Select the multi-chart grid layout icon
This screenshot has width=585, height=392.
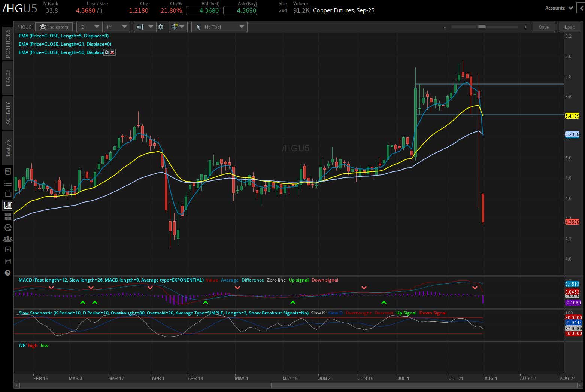(x=7, y=216)
